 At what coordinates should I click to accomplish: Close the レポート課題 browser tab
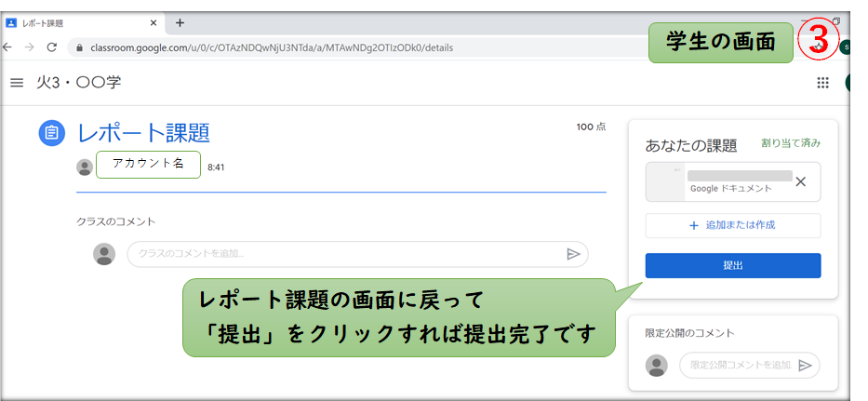[x=154, y=23]
